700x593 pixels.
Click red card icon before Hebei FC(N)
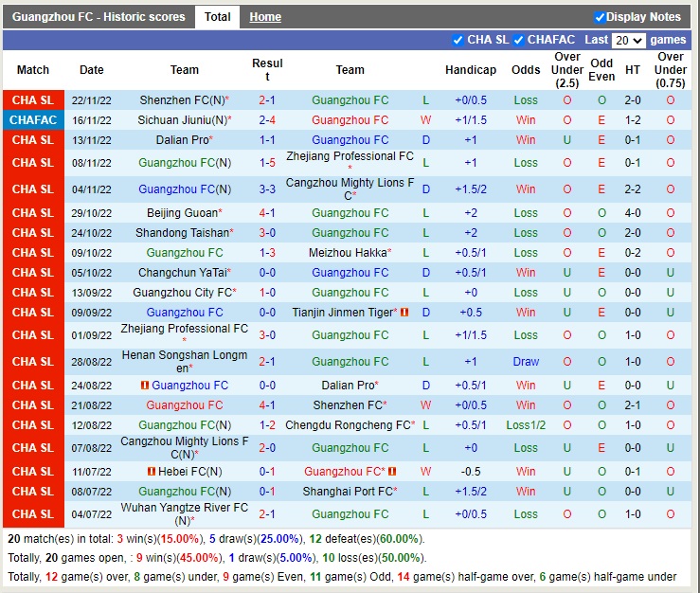152,471
